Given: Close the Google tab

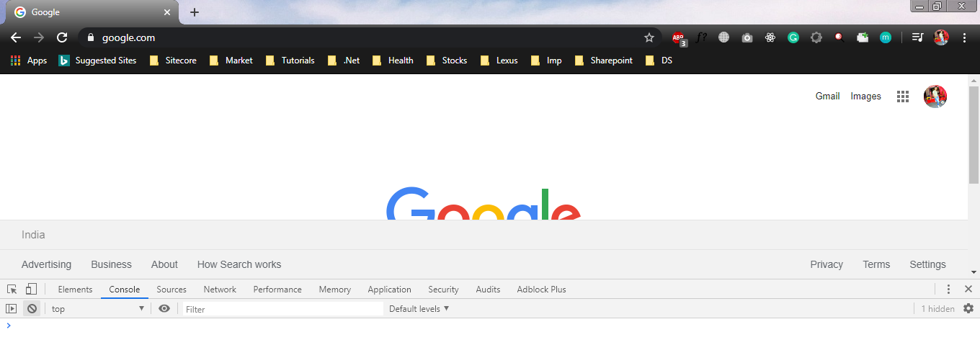Looking at the screenshot, I should (x=167, y=12).
